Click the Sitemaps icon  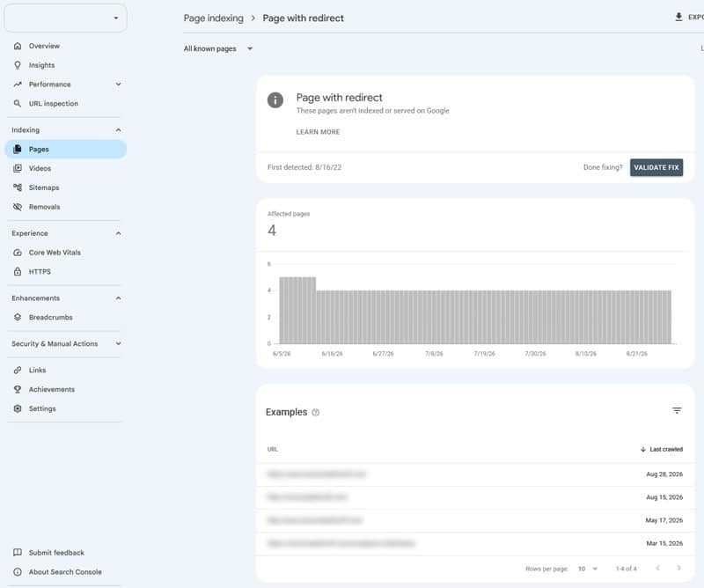coord(18,187)
